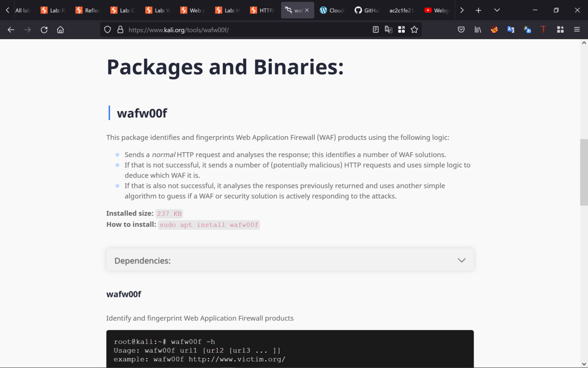588x368 pixels.
Task: Click the 'How to install:' label
Action: 131,224
